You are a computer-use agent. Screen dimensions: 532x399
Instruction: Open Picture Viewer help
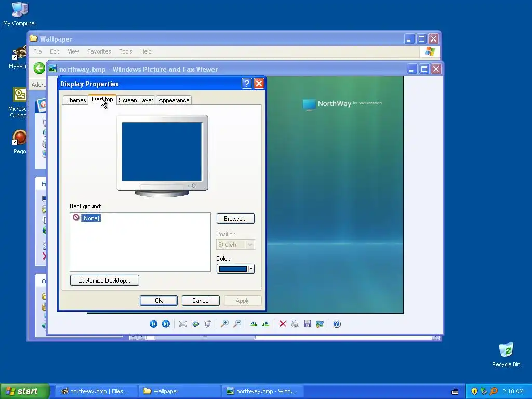click(x=337, y=324)
